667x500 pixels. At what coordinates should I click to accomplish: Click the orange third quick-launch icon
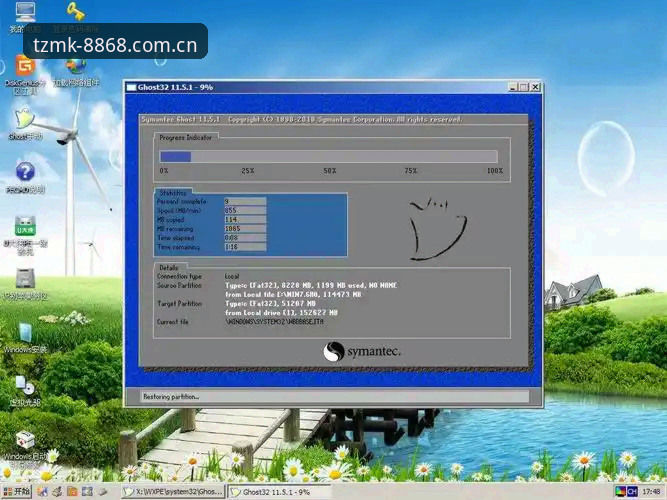tap(72, 491)
